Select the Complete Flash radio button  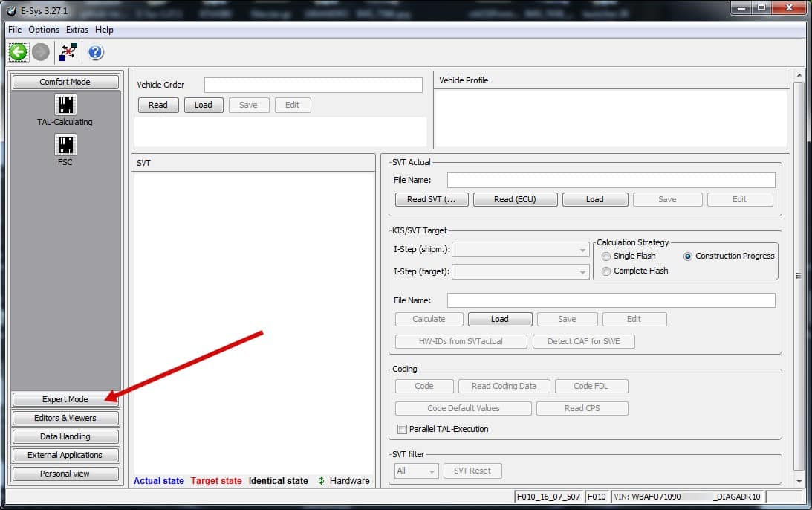click(606, 271)
